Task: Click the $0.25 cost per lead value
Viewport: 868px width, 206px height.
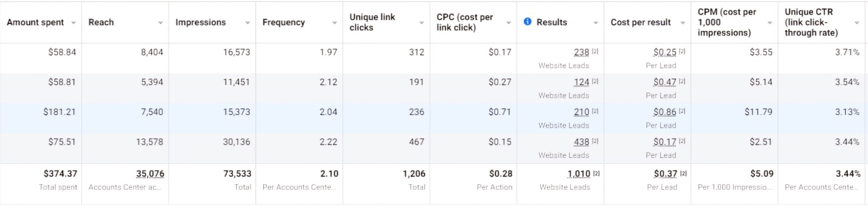Action: (x=665, y=52)
